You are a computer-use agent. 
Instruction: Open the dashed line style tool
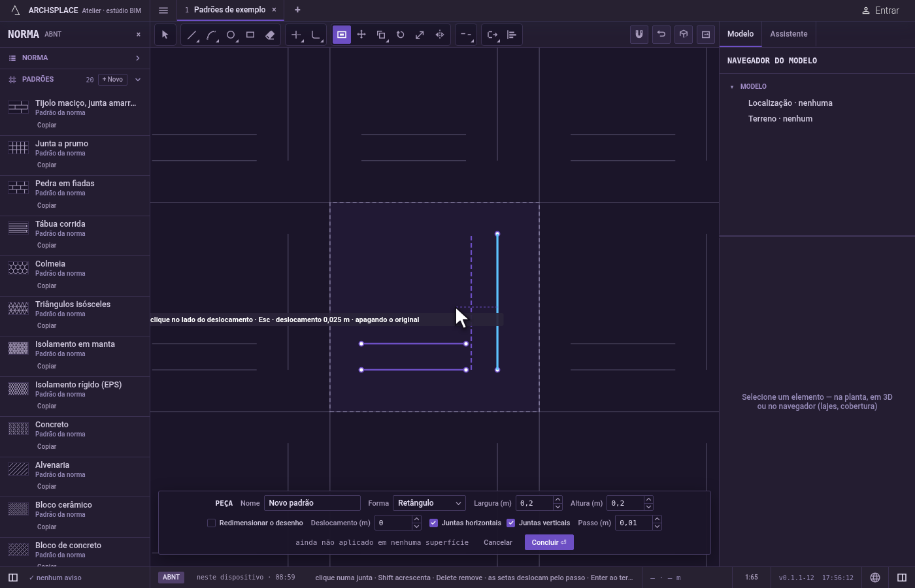point(465,35)
